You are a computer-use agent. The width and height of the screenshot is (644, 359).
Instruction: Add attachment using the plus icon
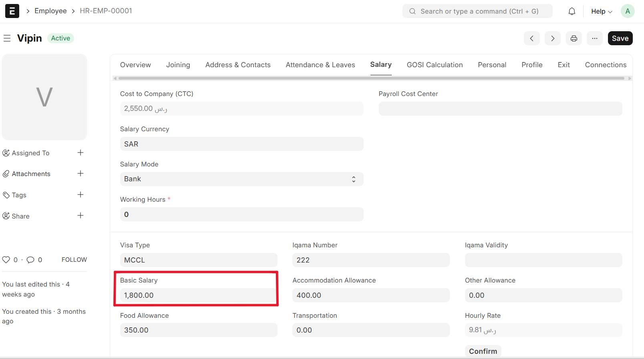click(80, 173)
